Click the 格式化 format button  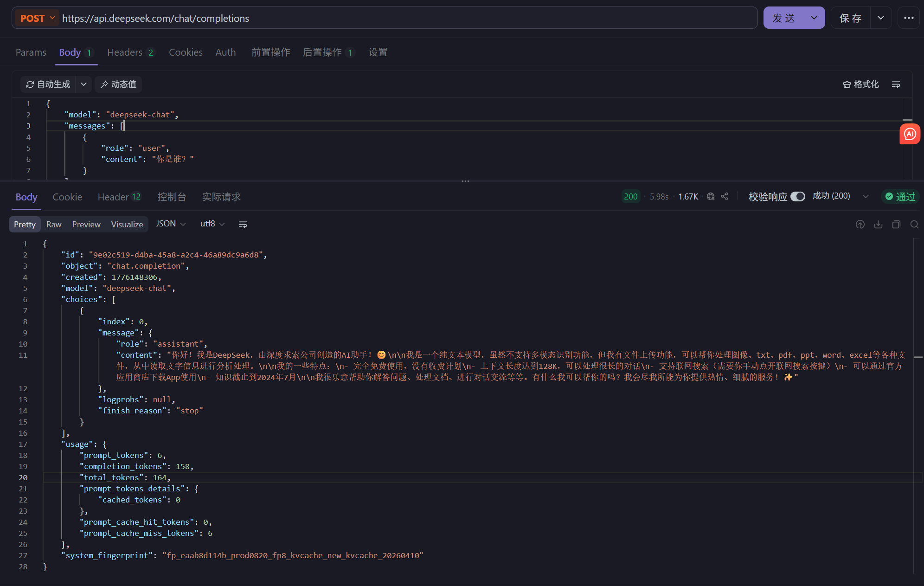pos(861,84)
